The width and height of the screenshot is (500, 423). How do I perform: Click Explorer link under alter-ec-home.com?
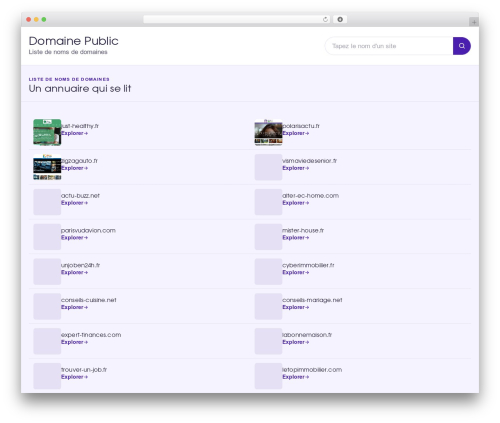(x=296, y=203)
